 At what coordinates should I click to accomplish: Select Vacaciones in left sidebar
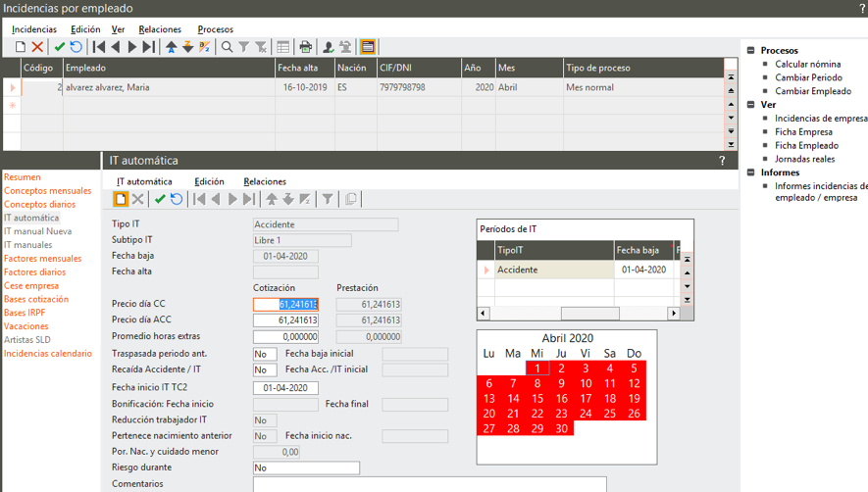coord(26,326)
